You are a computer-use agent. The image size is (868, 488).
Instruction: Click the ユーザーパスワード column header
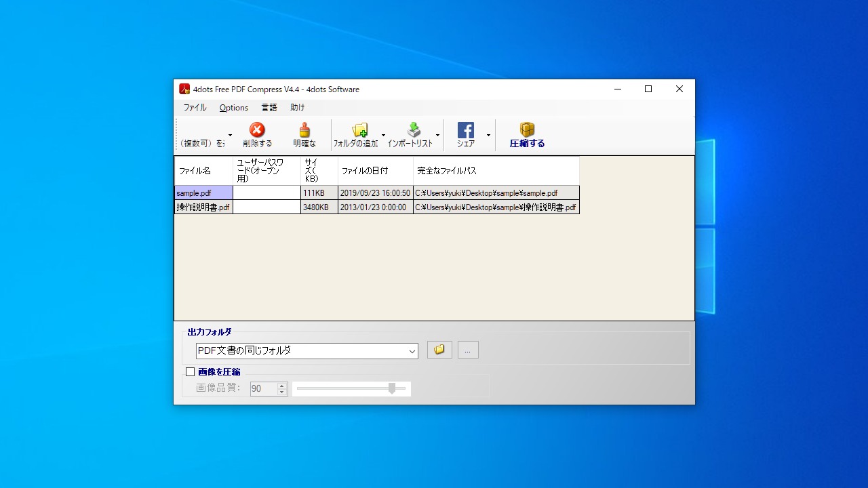point(267,171)
